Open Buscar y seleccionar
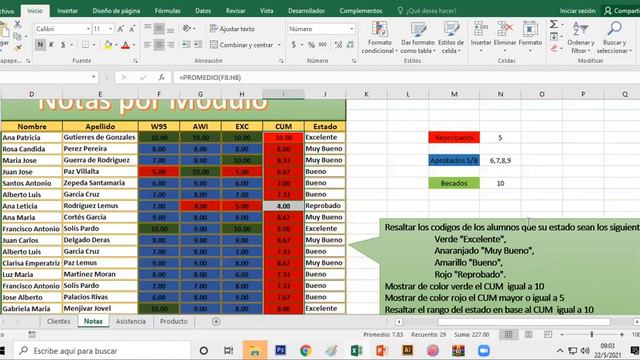 614,38
